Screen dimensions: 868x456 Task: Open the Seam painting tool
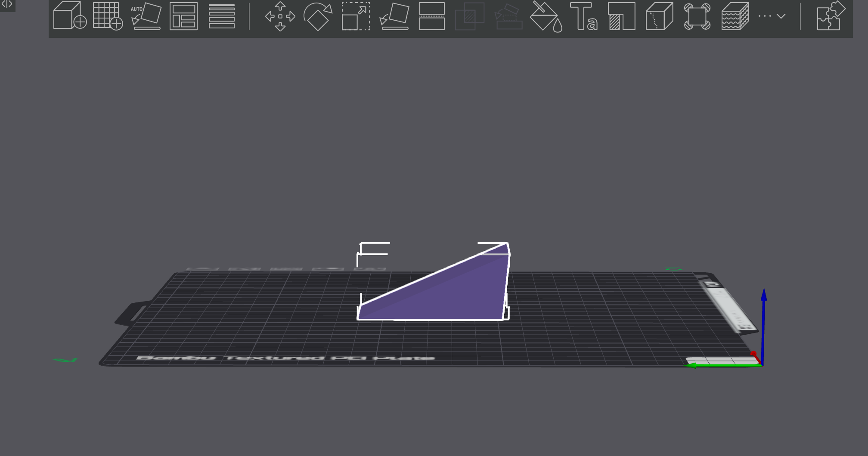pyautogui.click(x=659, y=16)
